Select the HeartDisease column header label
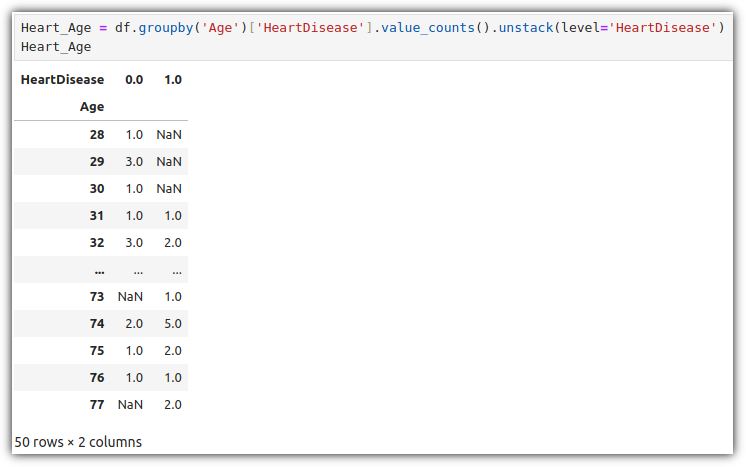746x467 pixels. (62, 79)
